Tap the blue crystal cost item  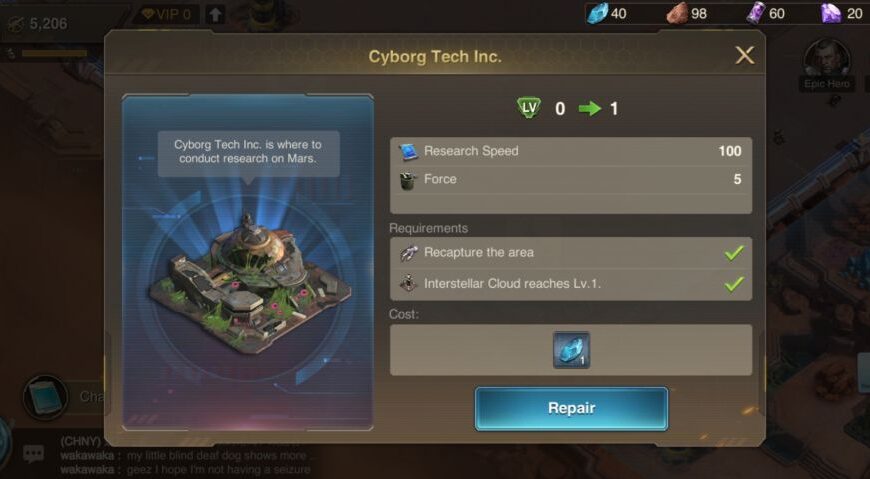click(x=571, y=350)
